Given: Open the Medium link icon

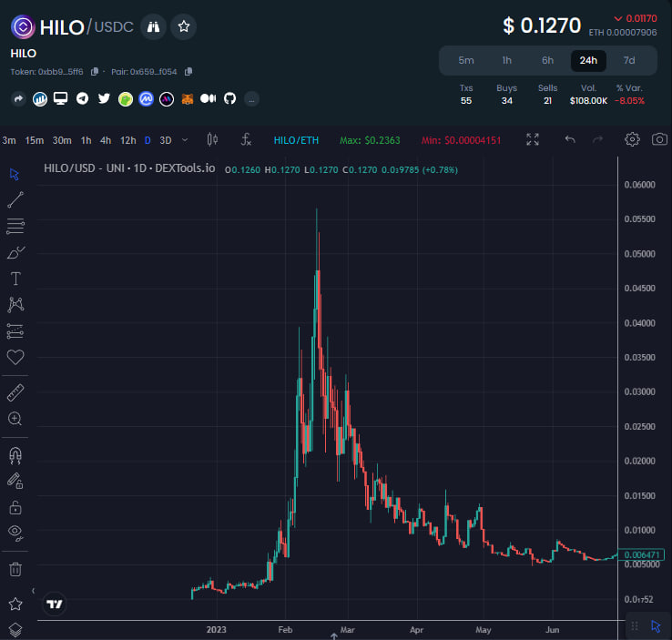Looking at the screenshot, I should pos(209,99).
